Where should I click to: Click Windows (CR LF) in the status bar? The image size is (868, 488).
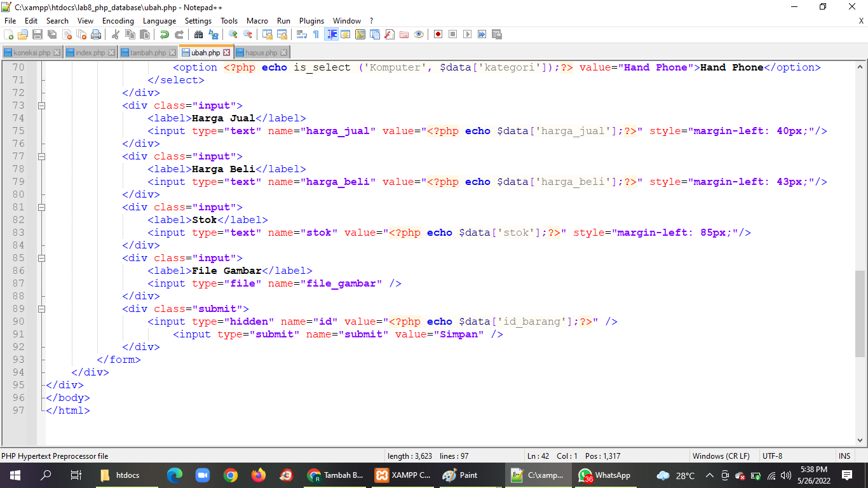721,456
